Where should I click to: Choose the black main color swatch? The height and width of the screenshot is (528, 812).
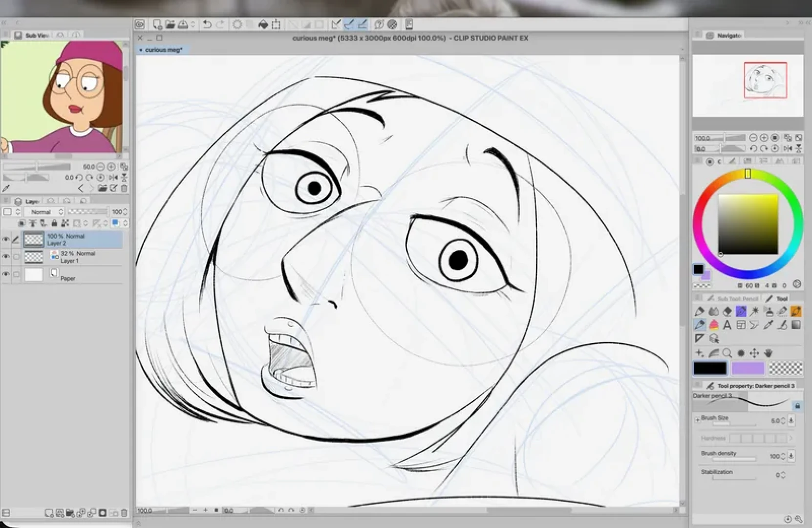coord(710,368)
